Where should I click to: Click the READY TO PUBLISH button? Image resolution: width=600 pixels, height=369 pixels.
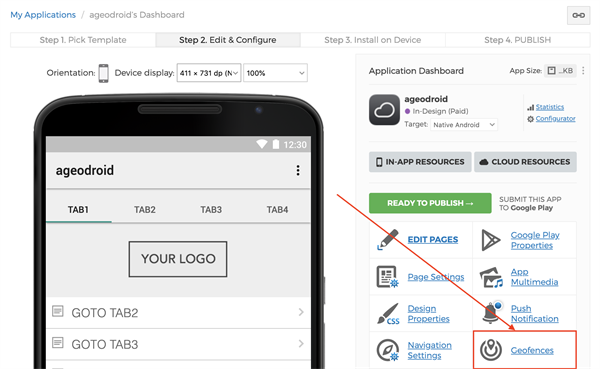click(x=430, y=203)
